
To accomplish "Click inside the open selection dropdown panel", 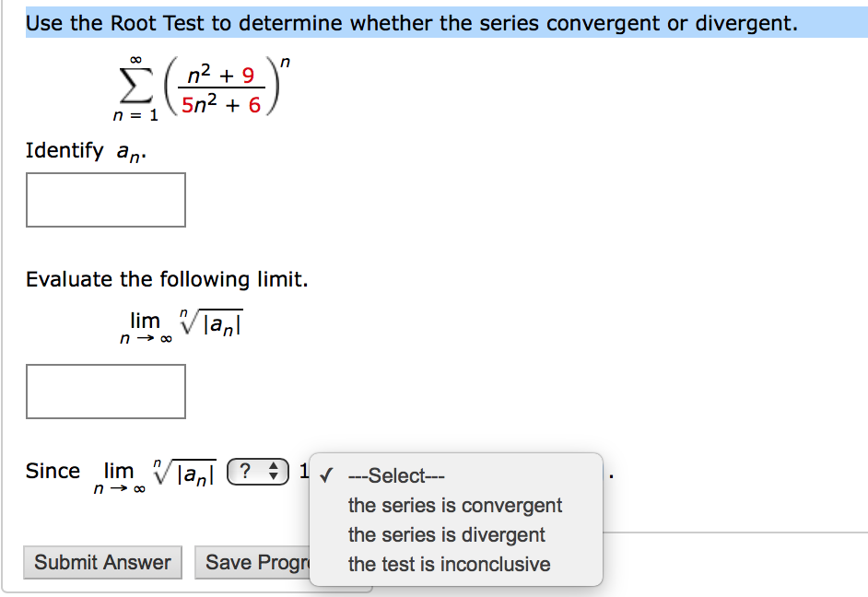I will pyautogui.click(x=455, y=518).
